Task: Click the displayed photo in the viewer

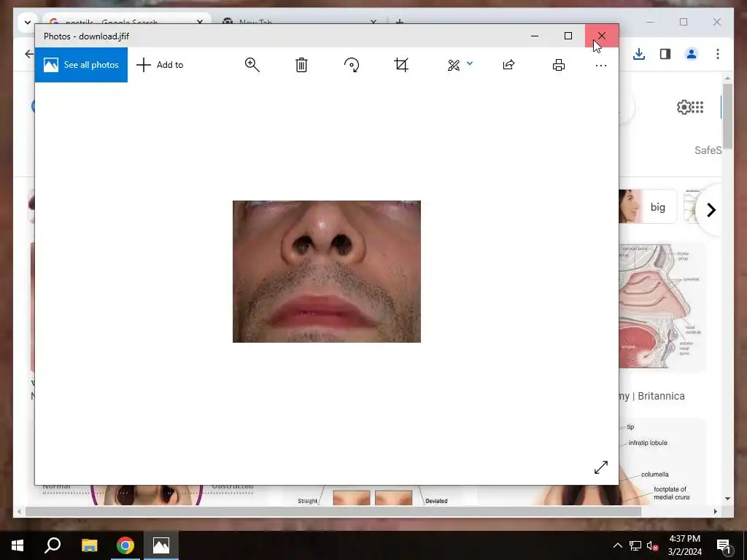Action: click(327, 271)
